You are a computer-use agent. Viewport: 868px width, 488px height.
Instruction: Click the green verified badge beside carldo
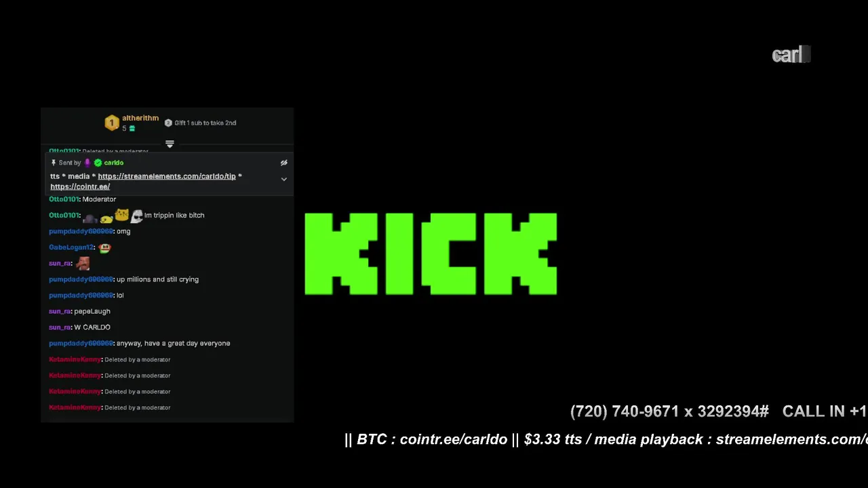[x=98, y=163]
